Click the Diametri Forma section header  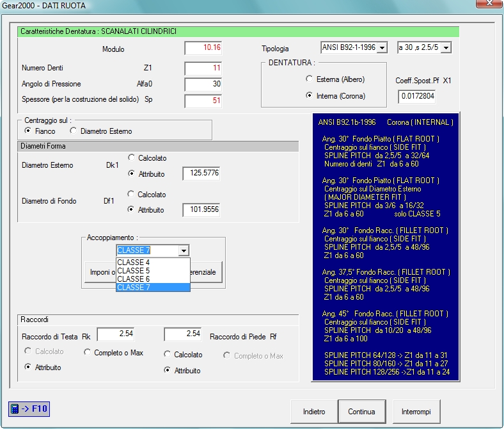158,146
